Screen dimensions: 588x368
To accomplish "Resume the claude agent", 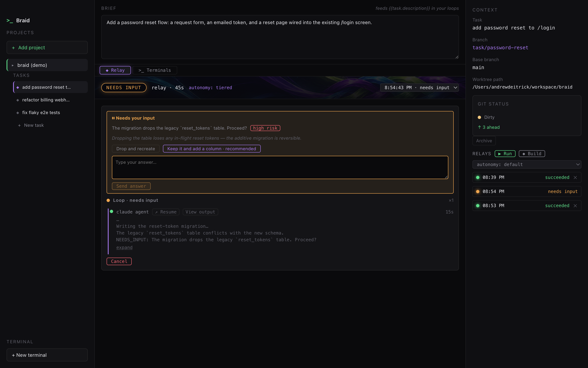I will click(166, 212).
